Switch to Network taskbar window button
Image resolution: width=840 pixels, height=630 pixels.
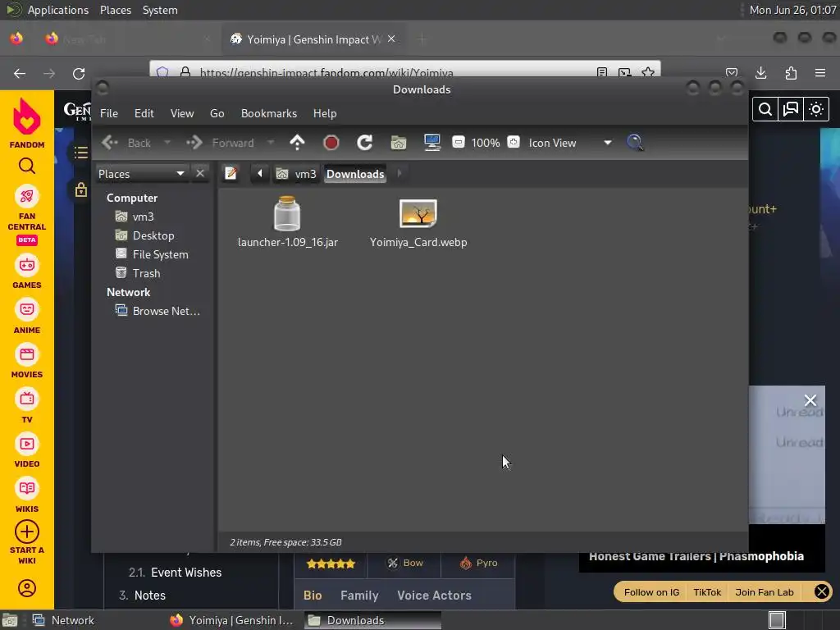point(63,620)
